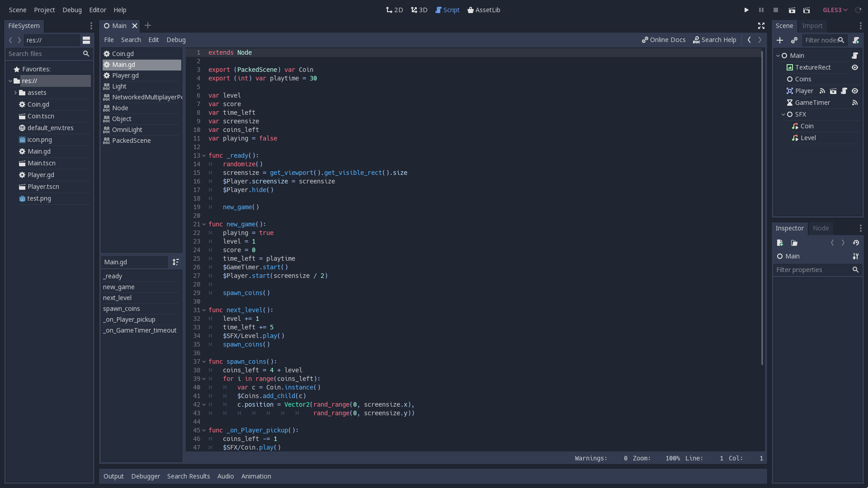
Task: Collapse the SFX node branch
Action: tap(783, 114)
